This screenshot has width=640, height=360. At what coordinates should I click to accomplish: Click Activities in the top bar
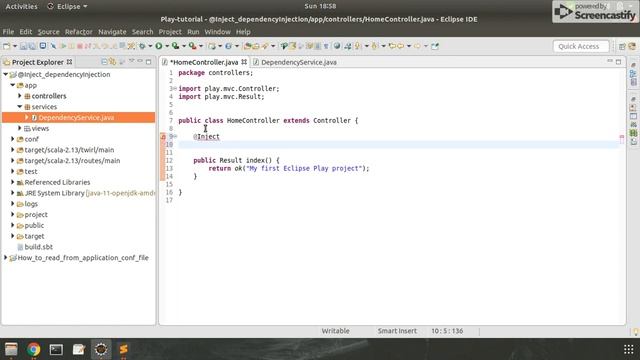(x=21, y=7)
